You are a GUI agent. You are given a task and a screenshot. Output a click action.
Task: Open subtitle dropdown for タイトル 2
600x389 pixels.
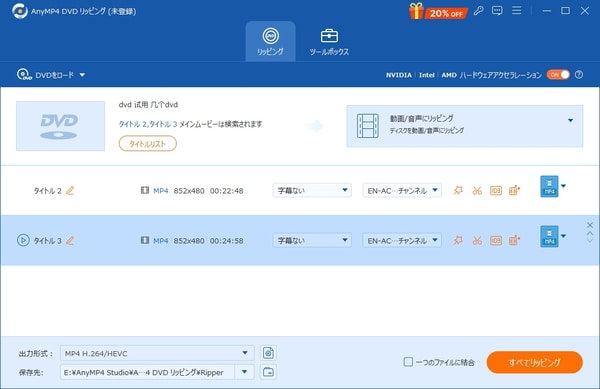coord(312,190)
